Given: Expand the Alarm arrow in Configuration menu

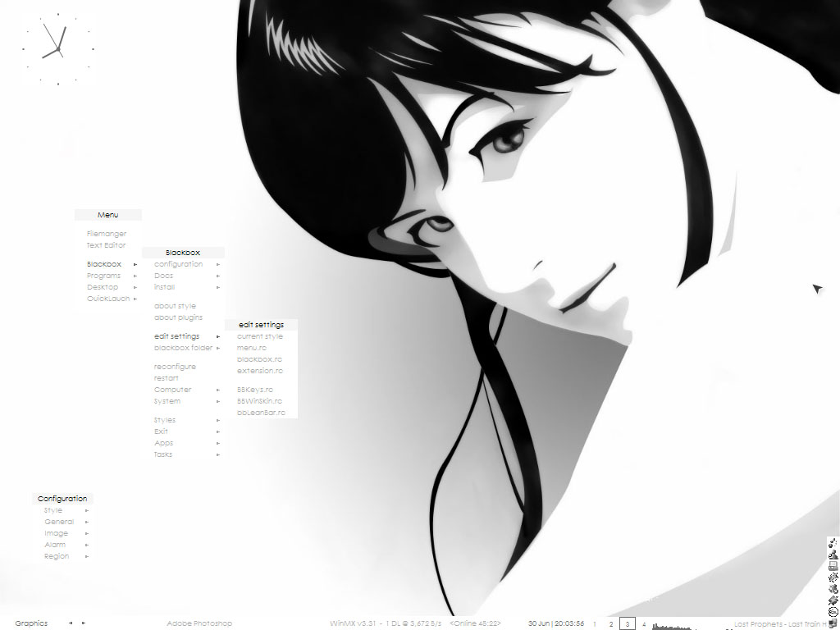Looking at the screenshot, I should coord(87,545).
